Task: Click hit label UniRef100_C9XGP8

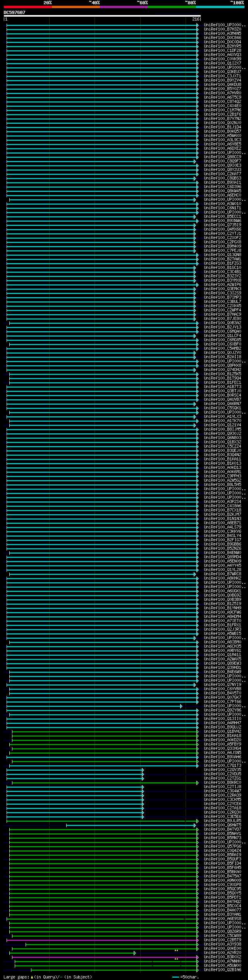Action: [x=222, y=884]
